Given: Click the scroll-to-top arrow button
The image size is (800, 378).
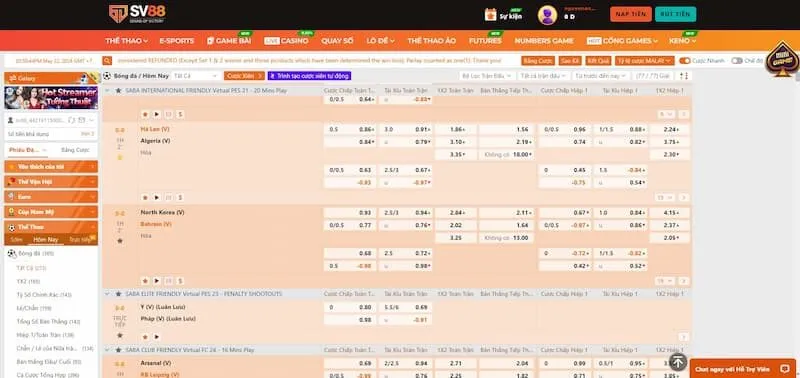Looking at the screenshot, I should tap(678, 362).
